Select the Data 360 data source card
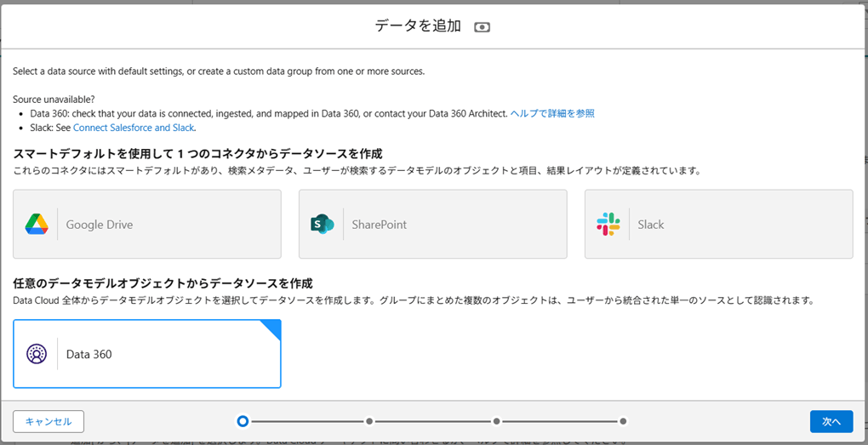The image size is (868, 445). click(x=147, y=354)
